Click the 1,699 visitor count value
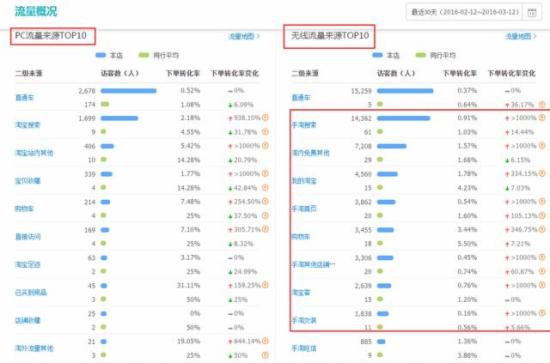550x363 pixels. pyautogui.click(x=87, y=118)
